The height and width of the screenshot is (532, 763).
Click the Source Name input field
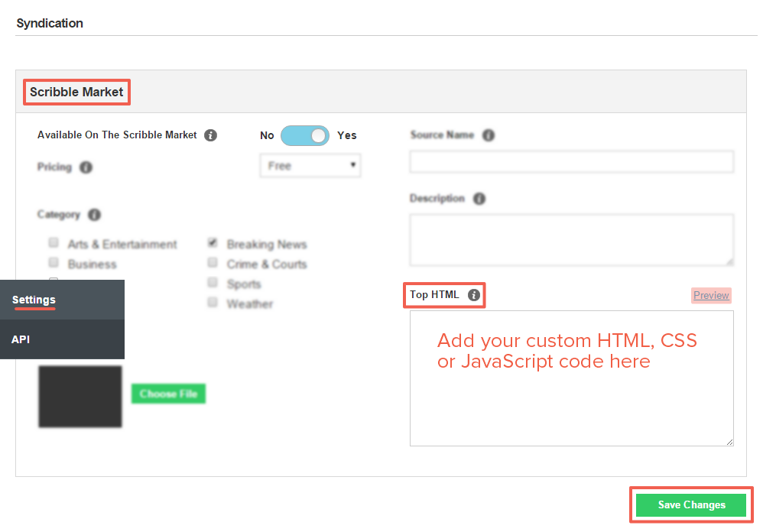[572, 162]
